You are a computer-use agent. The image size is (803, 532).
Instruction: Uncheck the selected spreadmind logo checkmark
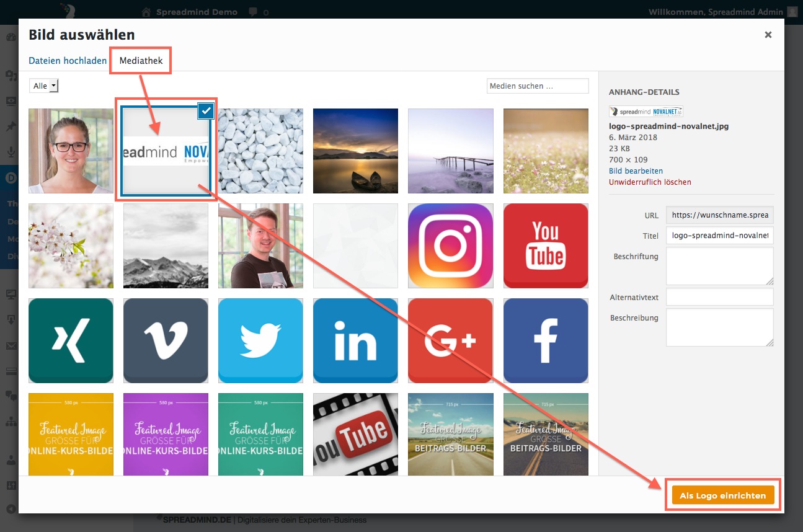(206, 111)
